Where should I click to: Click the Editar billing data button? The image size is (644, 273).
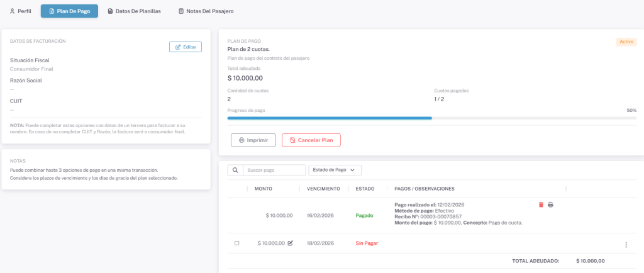186,47
